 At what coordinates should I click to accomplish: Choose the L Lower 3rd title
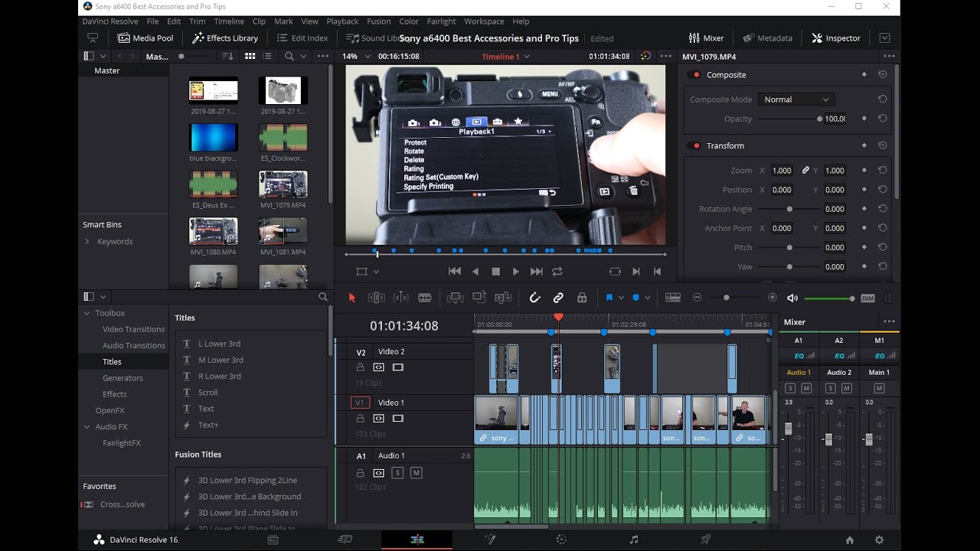pyautogui.click(x=219, y=344)
